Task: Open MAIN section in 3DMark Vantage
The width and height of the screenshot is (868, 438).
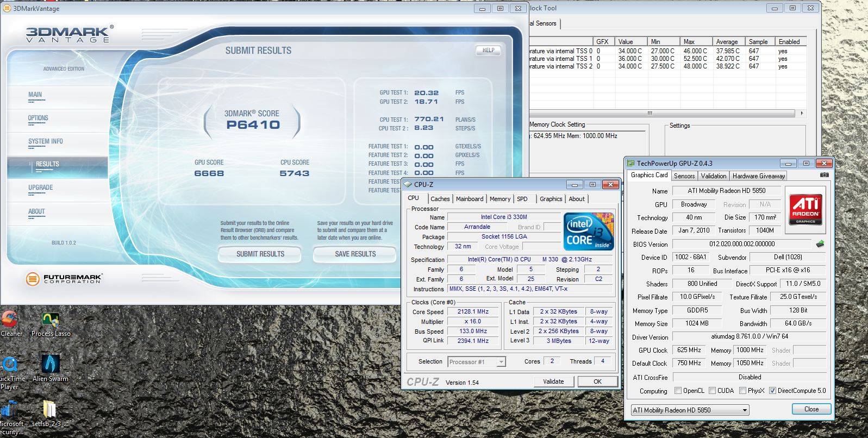Action: (x=35, y=95)
